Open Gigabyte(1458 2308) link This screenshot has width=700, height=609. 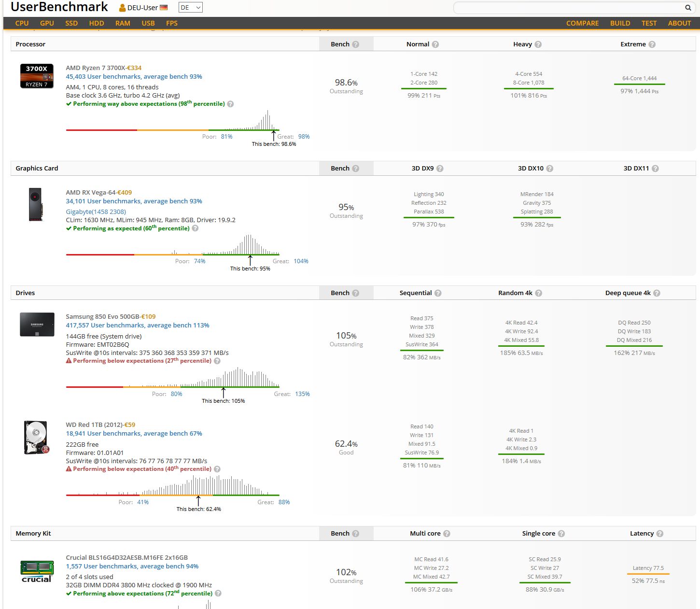point(96,212)
